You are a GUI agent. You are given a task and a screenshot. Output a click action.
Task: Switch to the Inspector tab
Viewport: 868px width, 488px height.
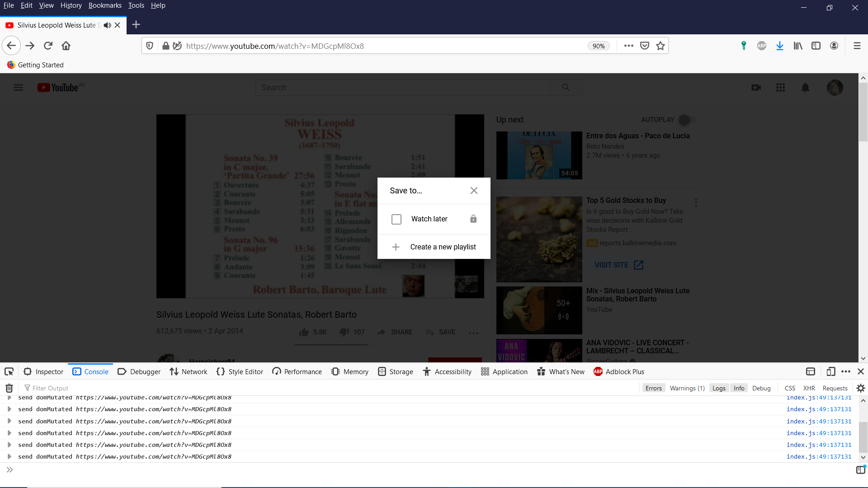click(x=43, y=371)
